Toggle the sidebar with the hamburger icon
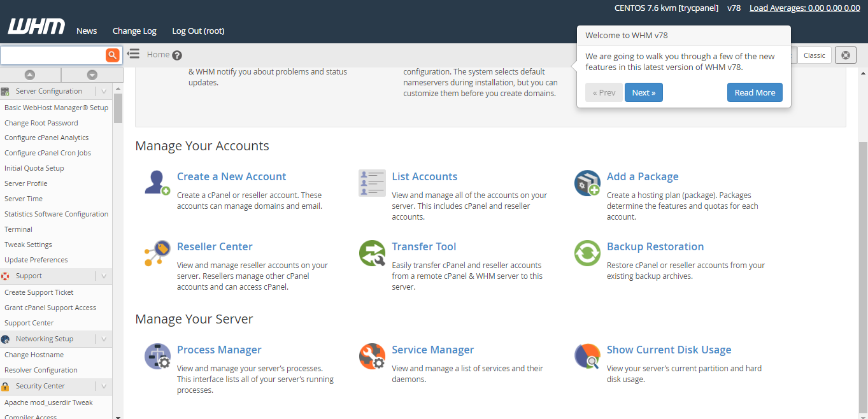Image resolution: width=868 pixels, height=419 pixels. coord(132,54)
